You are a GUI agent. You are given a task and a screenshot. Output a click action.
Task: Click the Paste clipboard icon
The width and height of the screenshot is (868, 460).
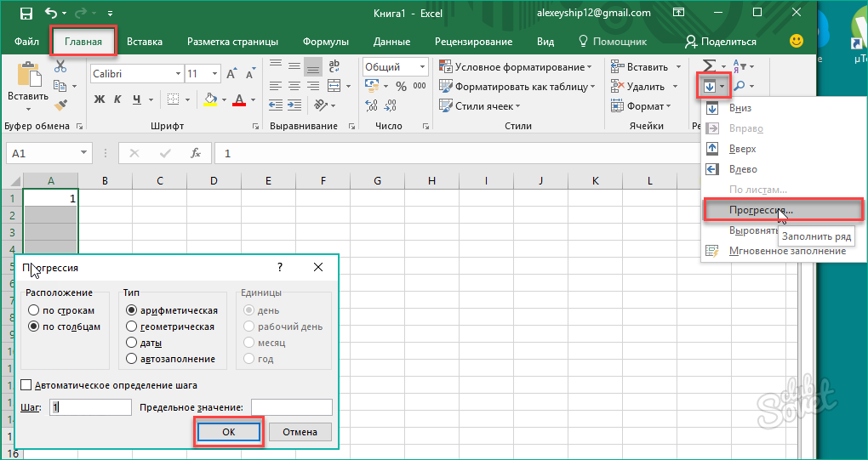(28, 77)
